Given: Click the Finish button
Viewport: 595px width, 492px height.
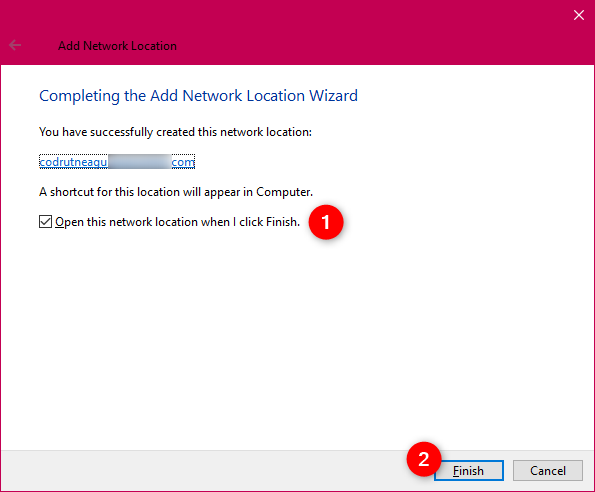Looking at the screenshot, I should 469,470.
